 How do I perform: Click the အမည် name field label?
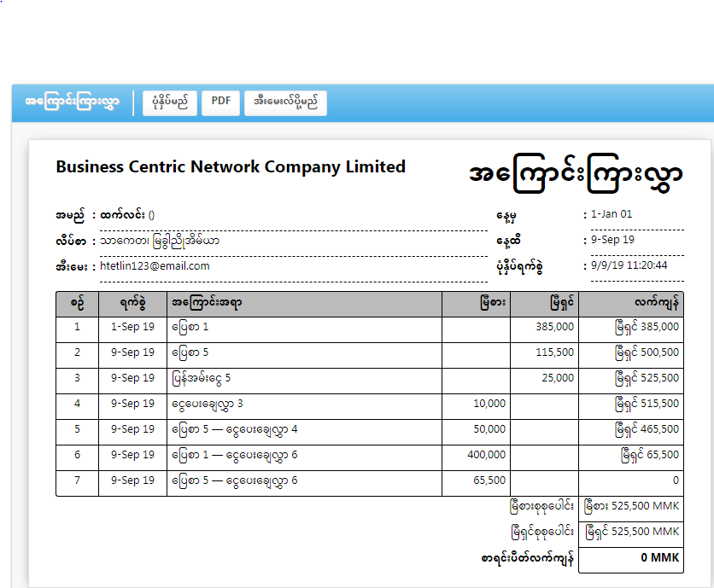pyautogui.click(x=70, y=215)
